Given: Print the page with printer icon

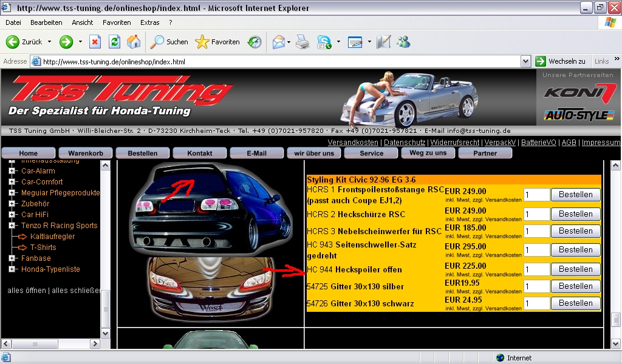Looking at the screenshot, I should pyautogui.click(x=302, y=42).
